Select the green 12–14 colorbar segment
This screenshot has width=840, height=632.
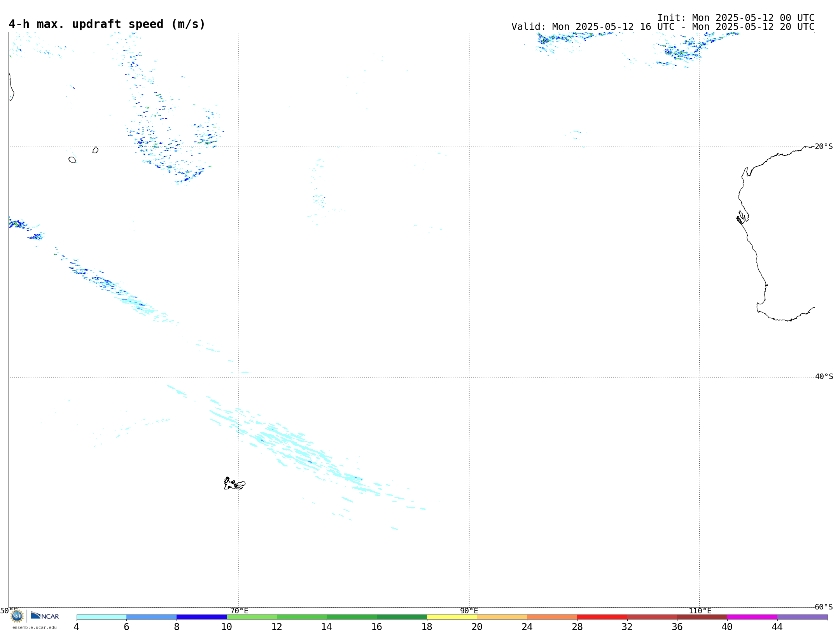tap(302, 617)
